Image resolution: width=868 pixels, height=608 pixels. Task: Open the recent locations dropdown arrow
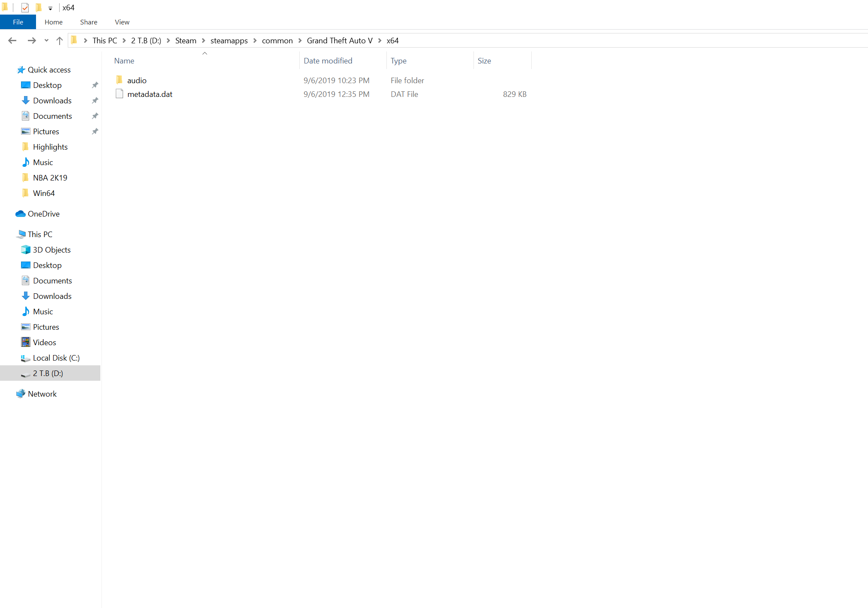click(46, 41)
